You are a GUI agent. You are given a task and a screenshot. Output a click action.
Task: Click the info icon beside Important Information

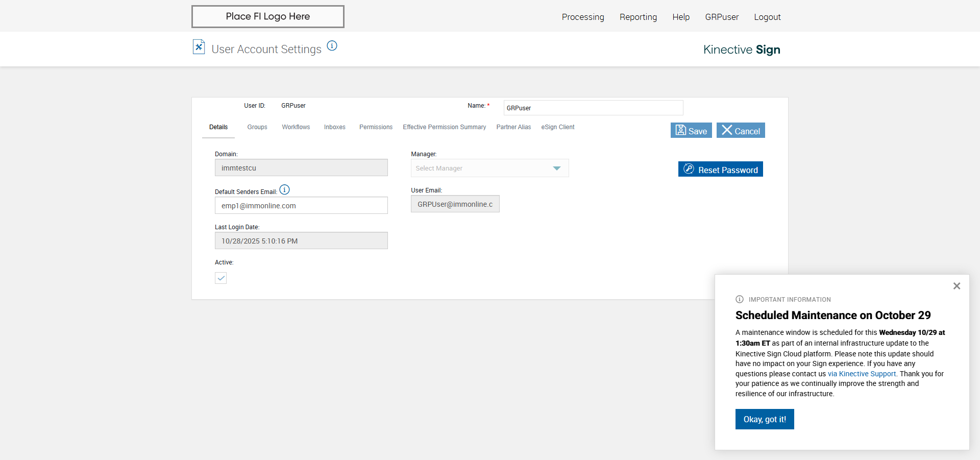coord(740,299)
